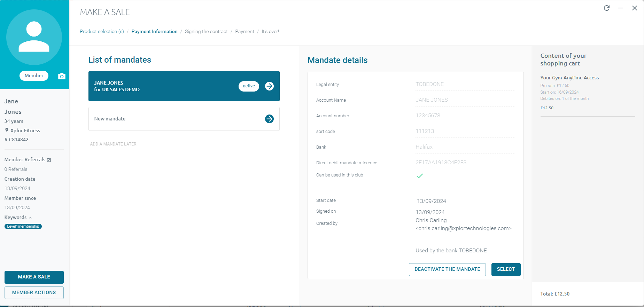The height and width of the screenshot is (307, 644).
Task: Collapse the Keywords section chevron
Action: pyautogui.click(x=30, y=218)
